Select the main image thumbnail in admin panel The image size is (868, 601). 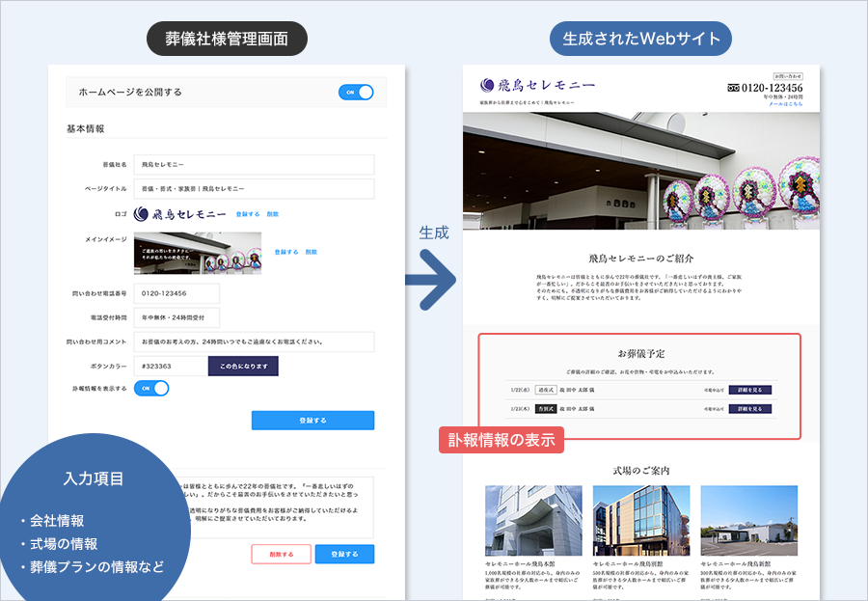pos(198,253)
